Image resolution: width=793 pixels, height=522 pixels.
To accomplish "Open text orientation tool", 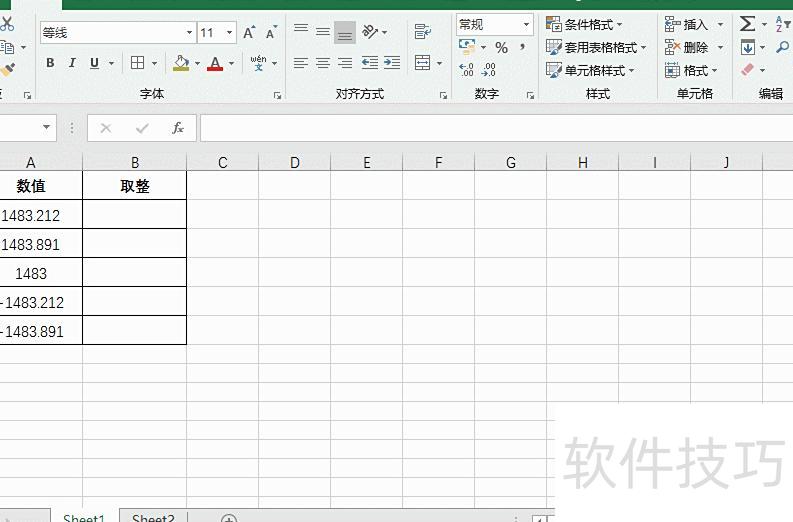I will (370, 32).
